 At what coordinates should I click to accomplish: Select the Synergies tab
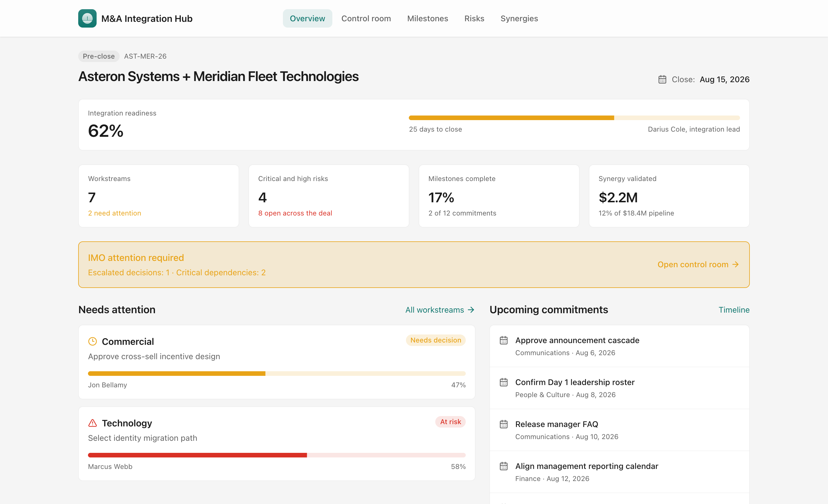(519, 18)
